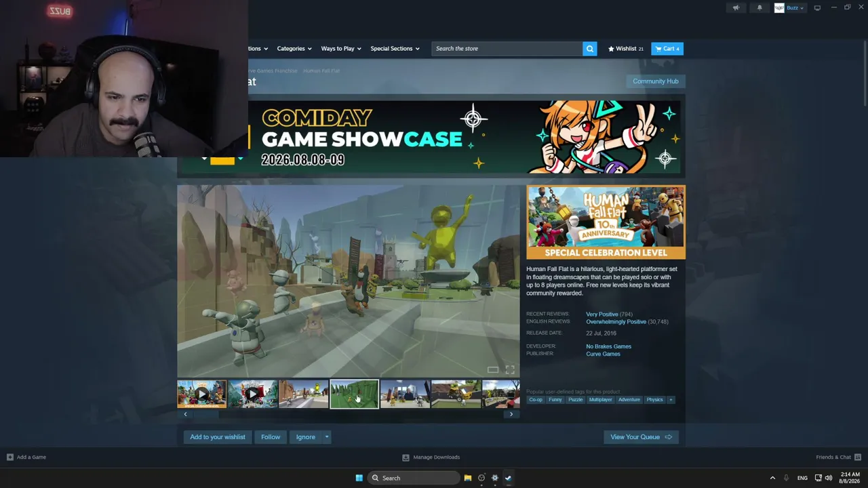Image resolution: width=868 pixels, height=488 pixels.
Task: Click the network icon in system tray
Action: (818, 478)
